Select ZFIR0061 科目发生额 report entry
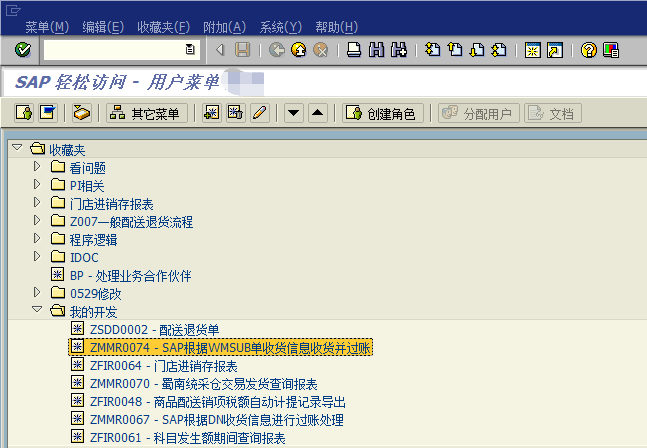The image size is (647, 448). (187, 438)
